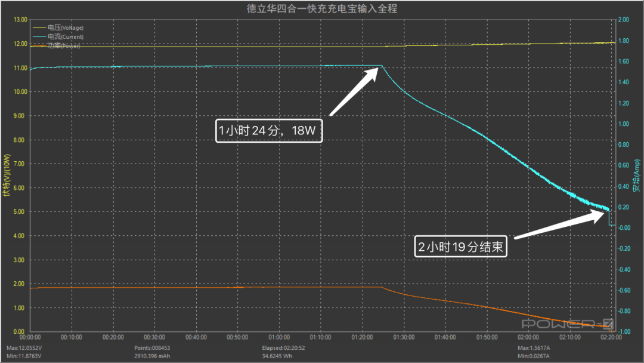Click the 0.80 tick on the cyan current axis

pos(624,144)
